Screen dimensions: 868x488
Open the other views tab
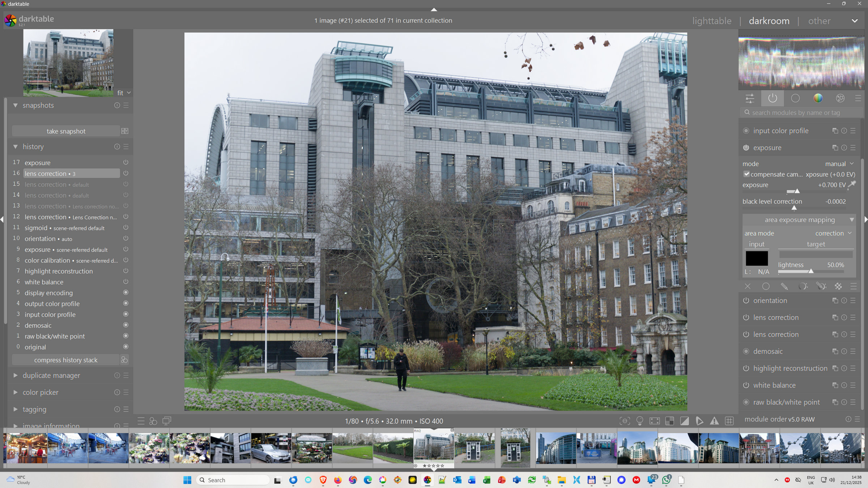coord(819,21)
